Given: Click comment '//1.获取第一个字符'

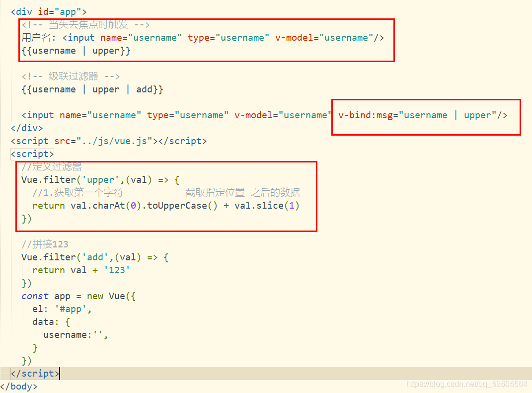Looking at the screenshot, I should click(78, 193).
